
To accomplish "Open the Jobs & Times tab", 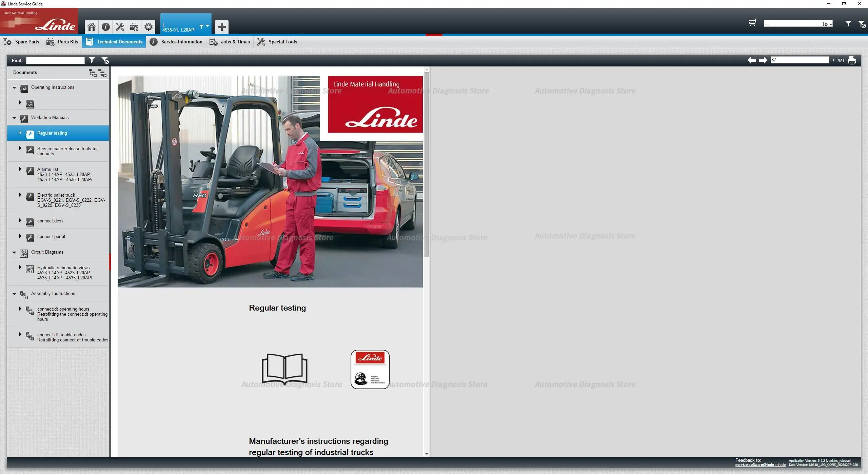I will (230, 42).
